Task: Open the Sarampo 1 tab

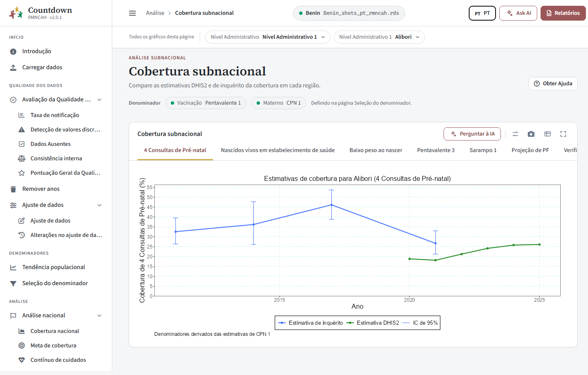Action: [x=483, y=150]
